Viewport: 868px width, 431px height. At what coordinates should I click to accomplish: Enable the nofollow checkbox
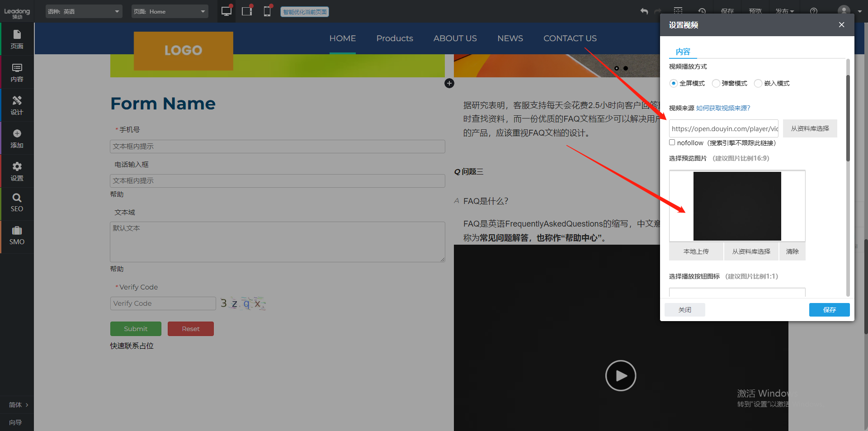(x=672, y=142)
